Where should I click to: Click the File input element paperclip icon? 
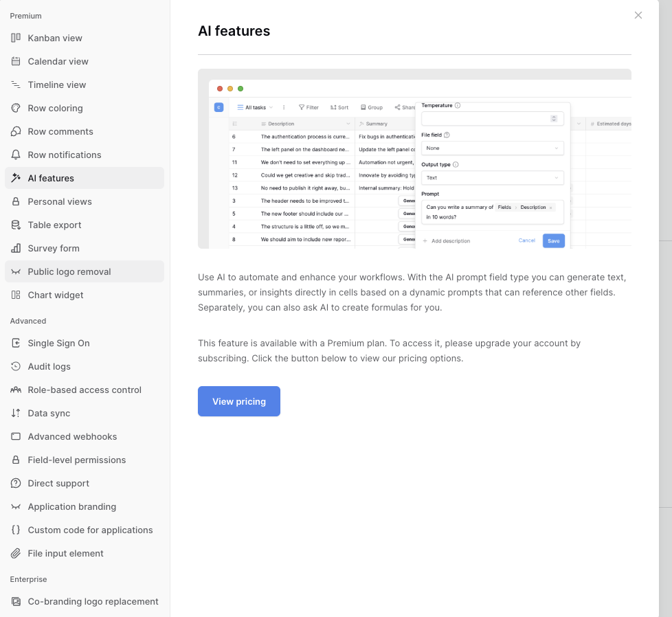[16, 553]
